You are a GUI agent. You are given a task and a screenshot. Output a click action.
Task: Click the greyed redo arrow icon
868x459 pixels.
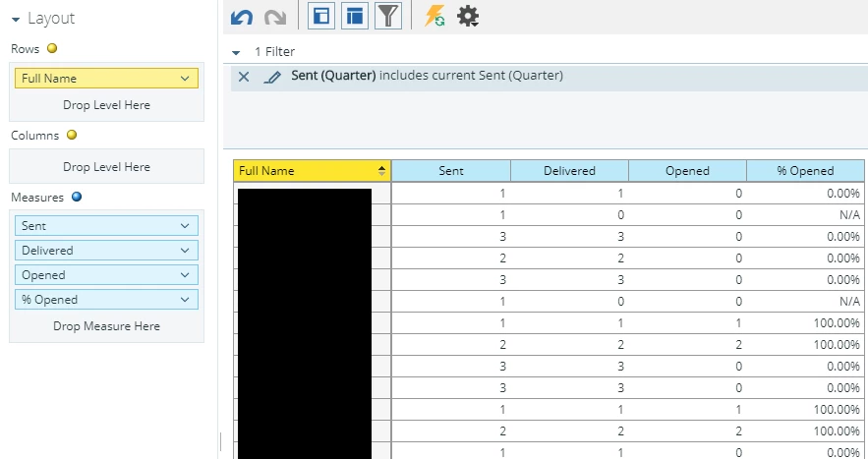click(x=275, y=17)
